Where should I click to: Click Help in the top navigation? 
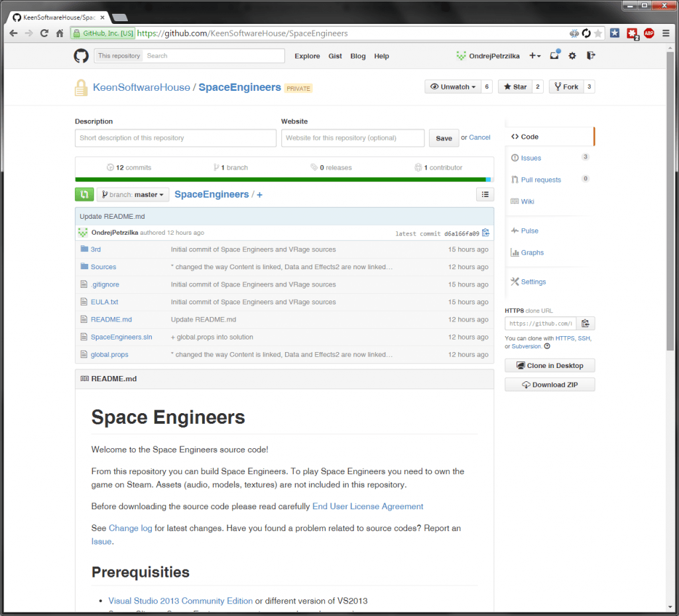(x=381, y=56)
